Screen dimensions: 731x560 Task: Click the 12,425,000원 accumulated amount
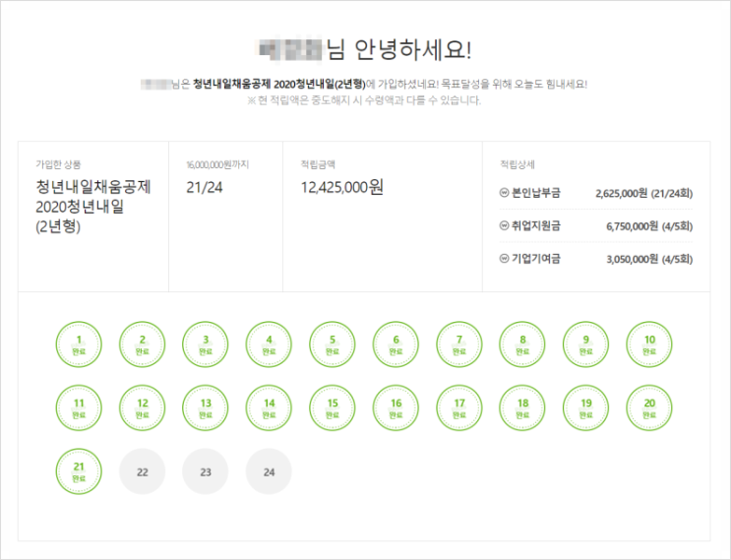[342, 187]
